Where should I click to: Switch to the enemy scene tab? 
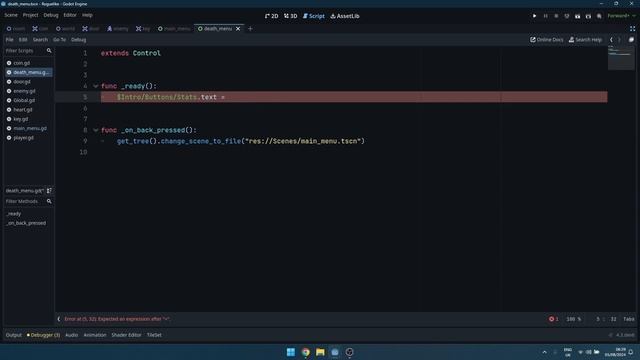tap(118, 29)
